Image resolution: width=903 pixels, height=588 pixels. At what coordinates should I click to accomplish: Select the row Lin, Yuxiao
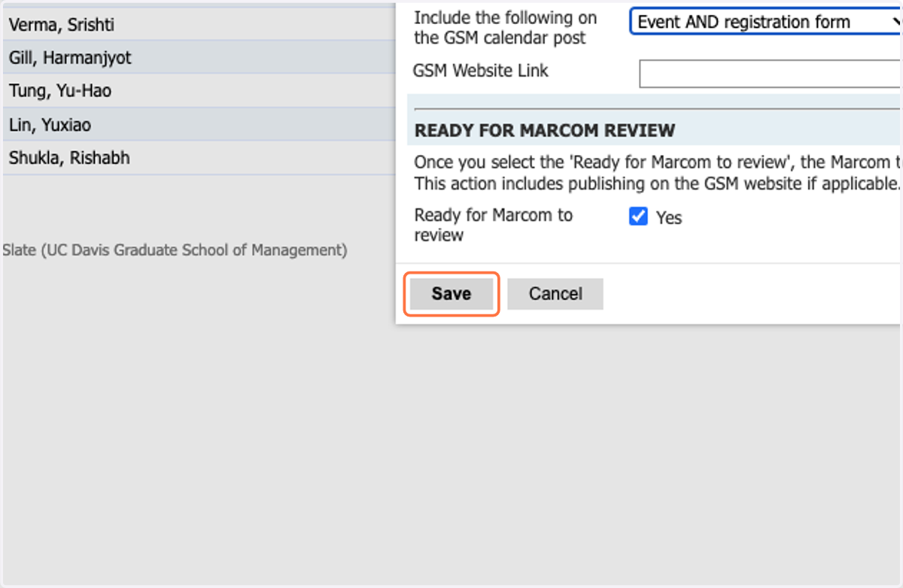199,124
